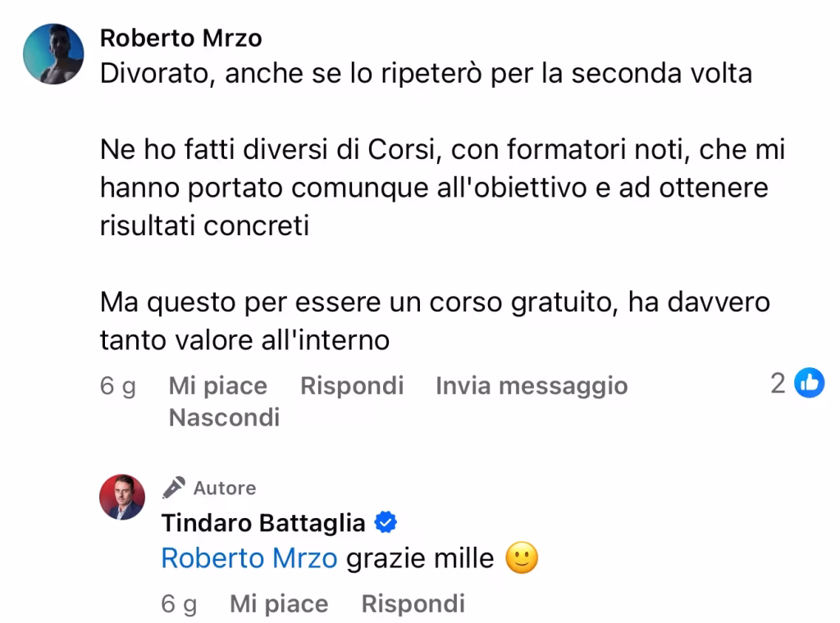Click the Autore label

click(225, 488)
